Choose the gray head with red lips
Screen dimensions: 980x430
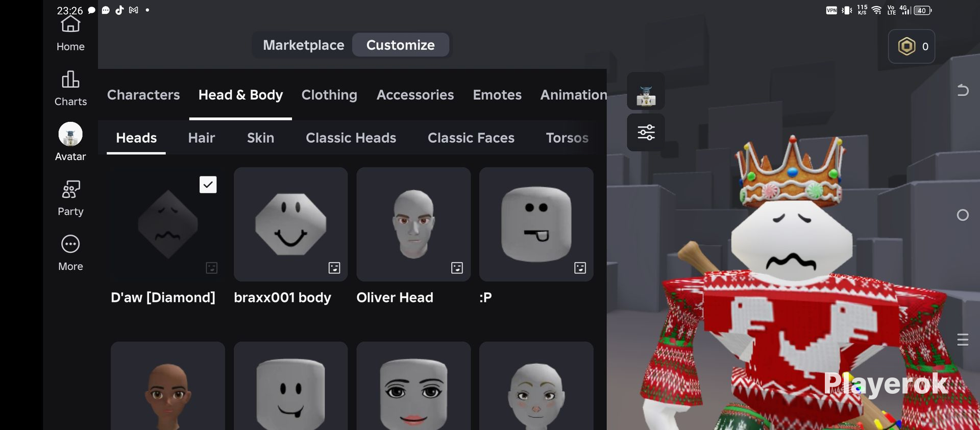(x=413, y=386)
